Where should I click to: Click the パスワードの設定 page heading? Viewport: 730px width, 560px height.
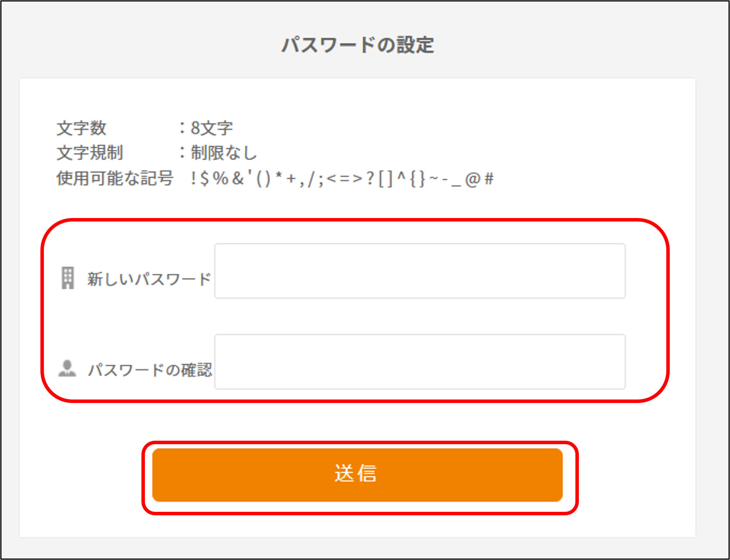(x=358, y=45)
